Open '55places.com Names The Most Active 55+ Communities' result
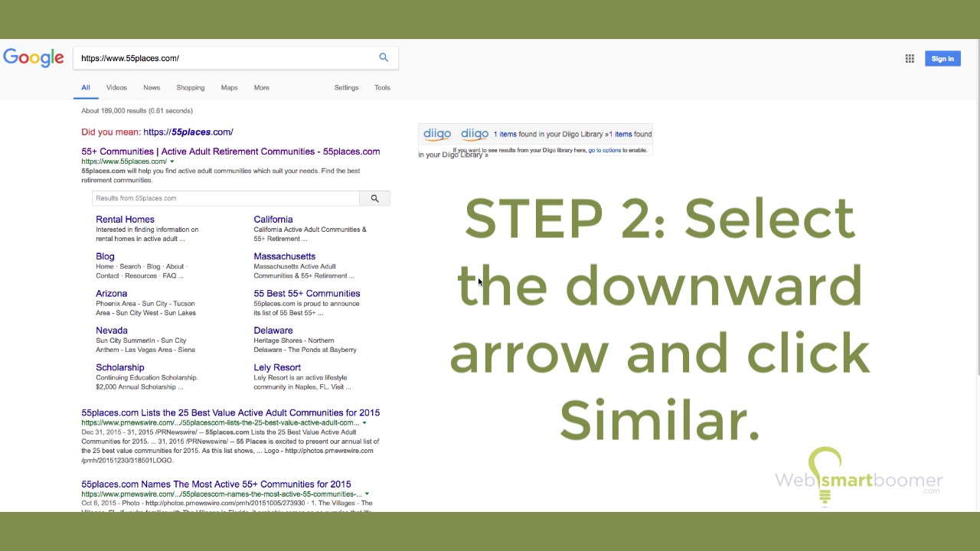Screen dimensions: 980x551 [216, 484]
